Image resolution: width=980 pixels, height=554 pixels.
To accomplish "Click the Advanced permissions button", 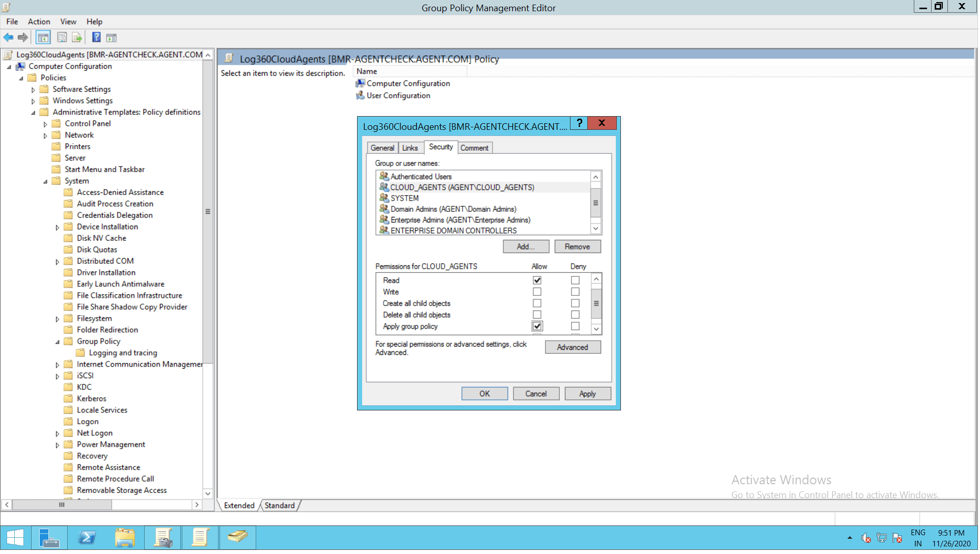I will tap(574, 348).
